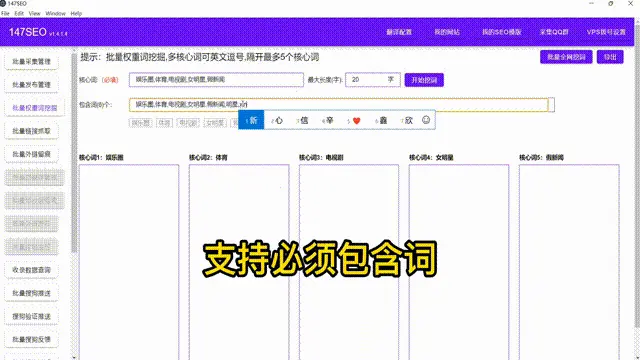Pick the red heart IME candidate
The height and width of the screenshot is (360, 640).
click(354, 120)
